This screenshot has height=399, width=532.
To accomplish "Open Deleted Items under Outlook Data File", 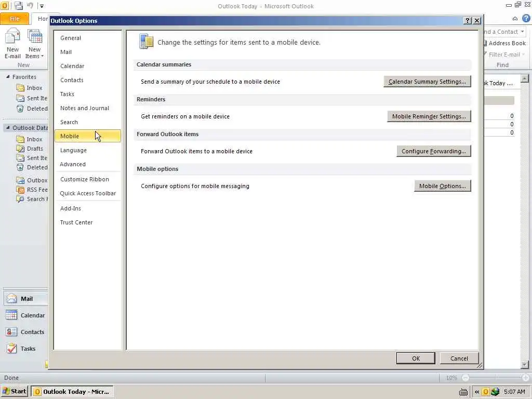I will click(32, 167).
